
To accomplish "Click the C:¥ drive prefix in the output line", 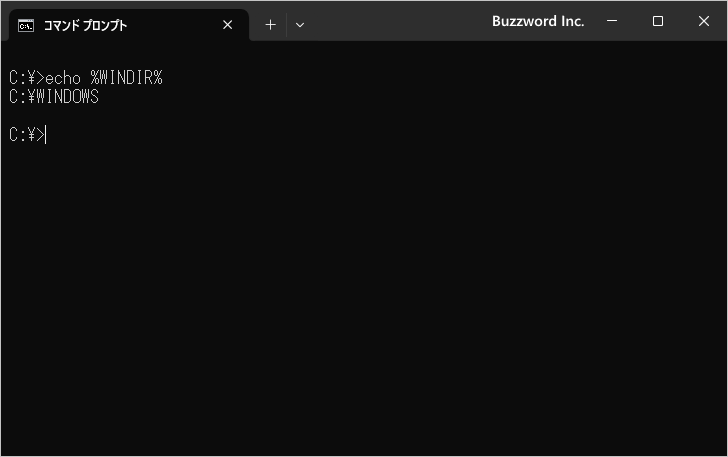I will click(22, 97).
